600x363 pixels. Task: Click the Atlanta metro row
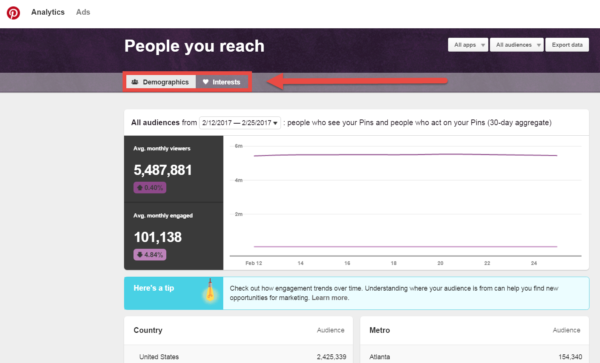click(x=474, y=356)
